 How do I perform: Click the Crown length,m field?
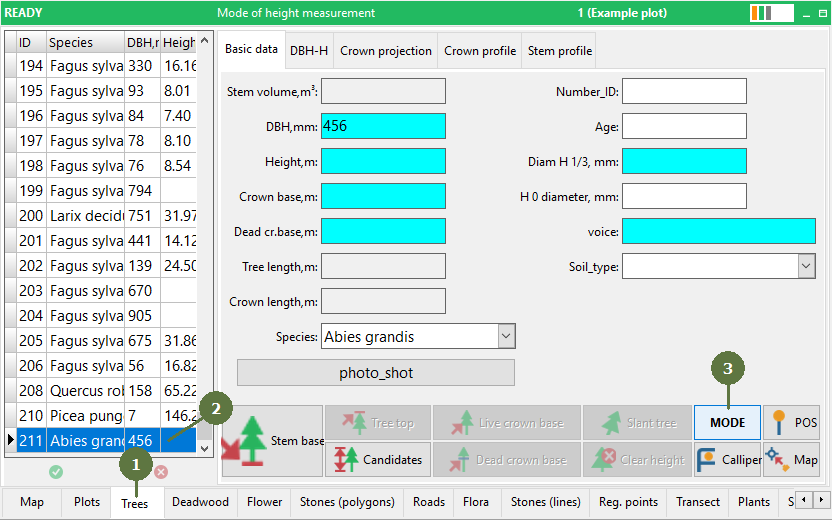(x=383, y=301)
